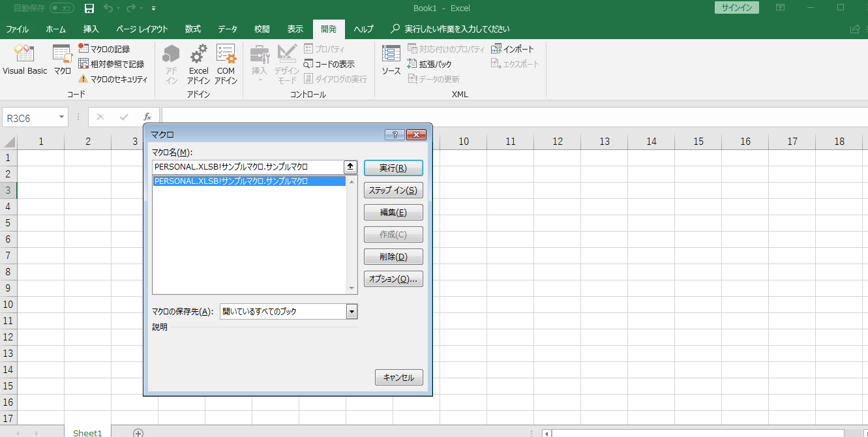Import XML data with インポート
Image resolution: width=868 pixels, height=437 pixels.
click(x=513, y=48)
